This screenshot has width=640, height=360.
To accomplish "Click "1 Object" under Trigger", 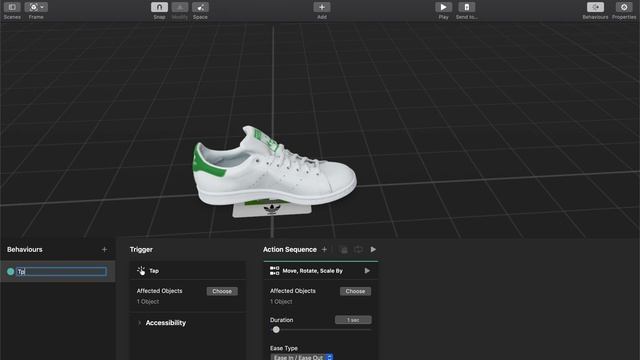I will pyautogui.click(x=148, y=302).
